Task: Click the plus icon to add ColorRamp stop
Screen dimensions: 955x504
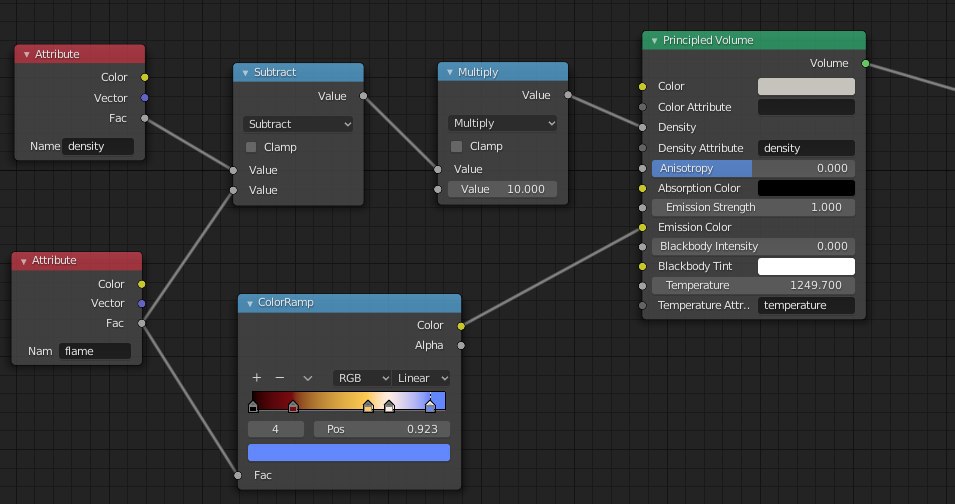Action: coord(257,378)
